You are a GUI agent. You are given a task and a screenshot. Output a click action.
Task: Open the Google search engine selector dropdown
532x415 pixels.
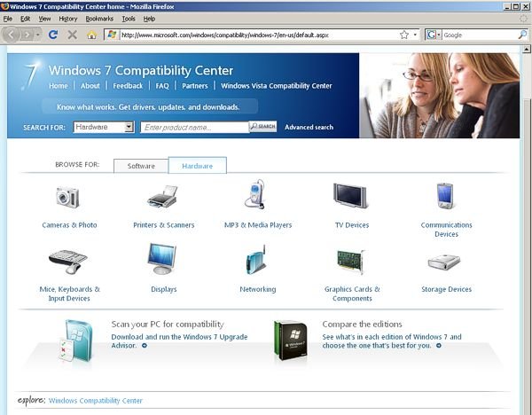[434, 35]
